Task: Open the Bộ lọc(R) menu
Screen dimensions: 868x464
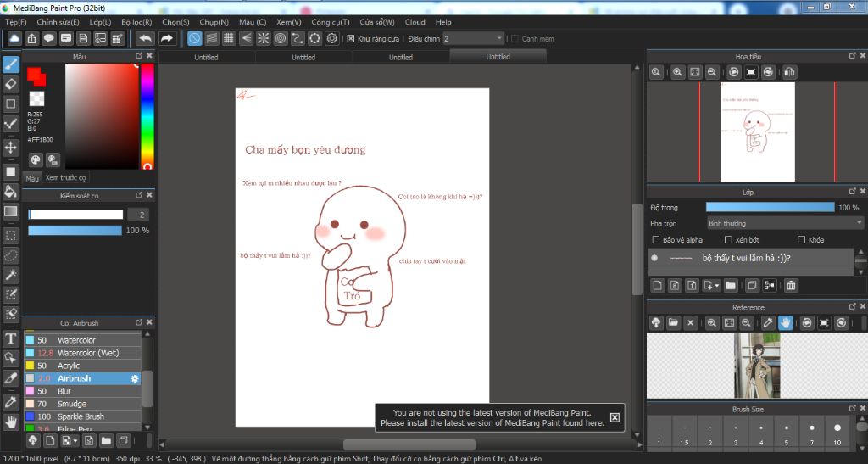Action: pyautogui.click(x=136, y=22)
